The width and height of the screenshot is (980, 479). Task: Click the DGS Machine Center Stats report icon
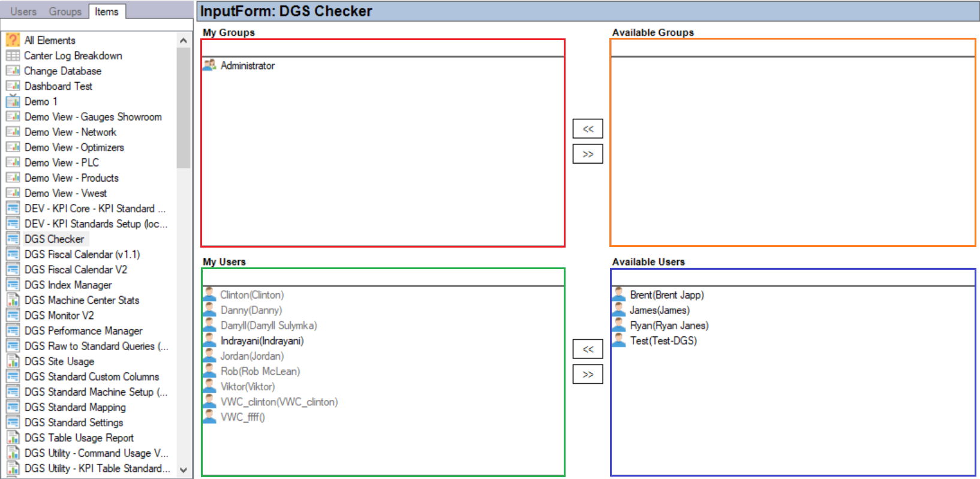(x=13, y=300)
